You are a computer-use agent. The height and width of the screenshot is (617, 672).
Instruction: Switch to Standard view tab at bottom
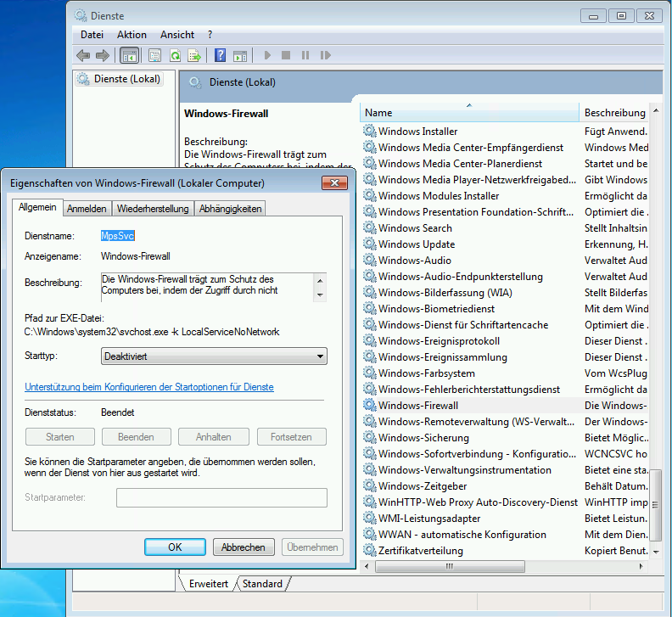click(262, 584)
